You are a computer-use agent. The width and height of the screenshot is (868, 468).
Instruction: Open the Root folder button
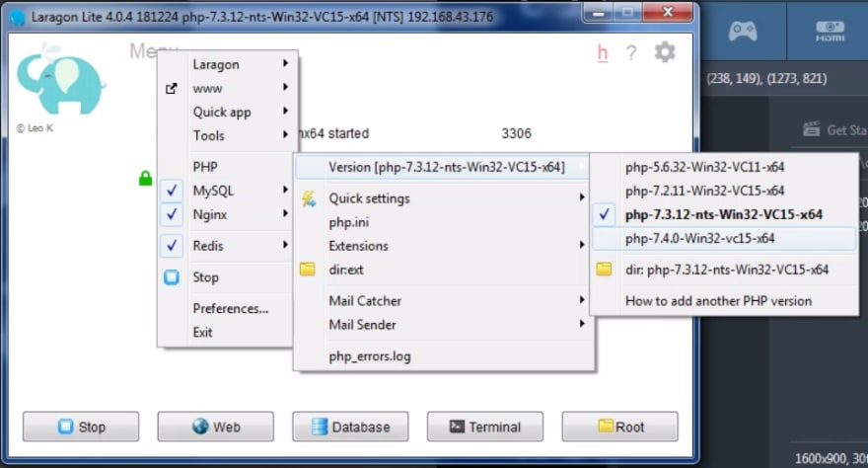[x=620, y=427]
